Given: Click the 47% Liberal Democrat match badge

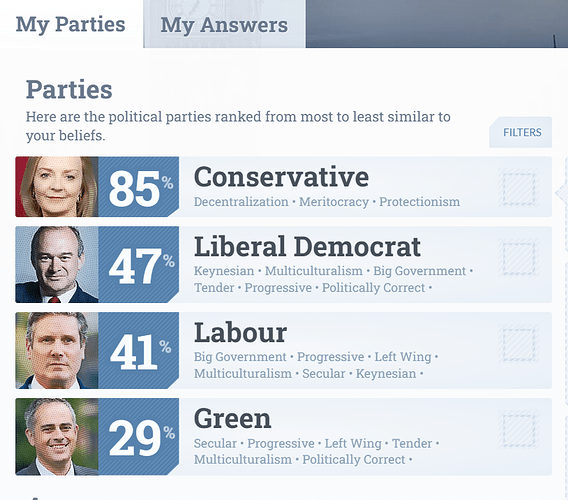Looking at the screenshot, I should 139,264.
